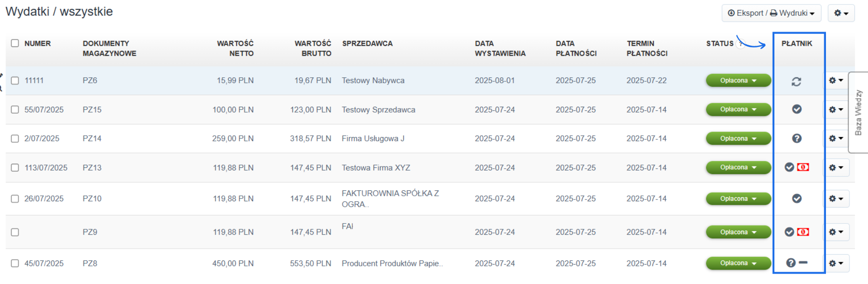Click the payer checkmark for invoice 26/07/2025
This screenshot has height=284, width=868.
point(797,198)
